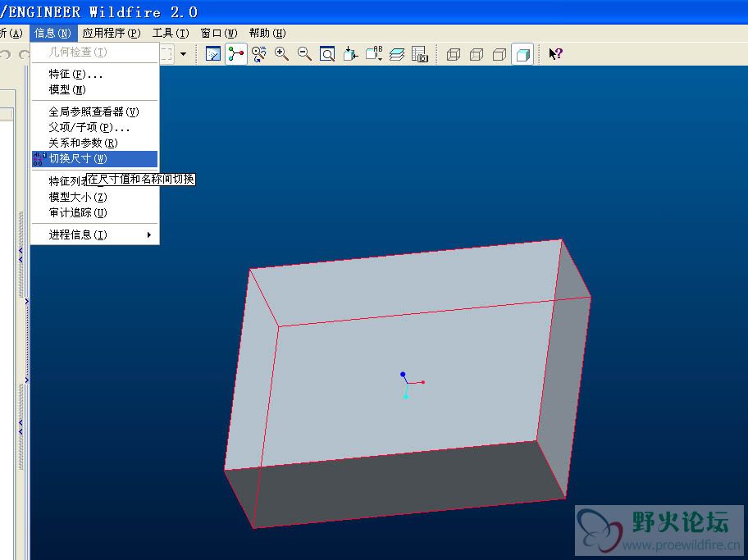Select 父项/子项(P)... menu entry

point(94,127)
